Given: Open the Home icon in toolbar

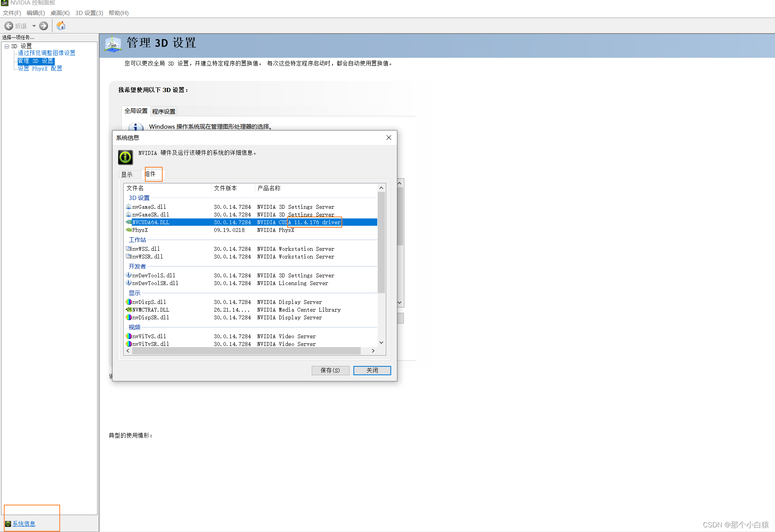Looking at the screenshot, I should coord(61,26).
